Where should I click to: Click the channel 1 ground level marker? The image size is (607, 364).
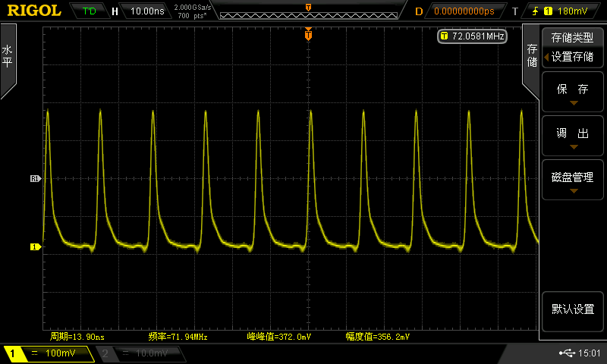pyautogui.click(x=34, y=246)
